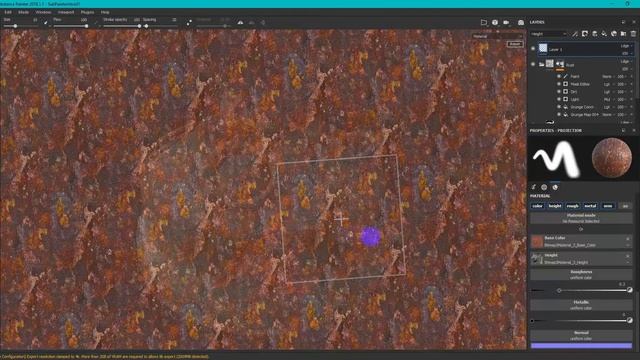This screenshot has height=360, width=640.
Task: Click the add folder icon in Layers
Action: 623,34
